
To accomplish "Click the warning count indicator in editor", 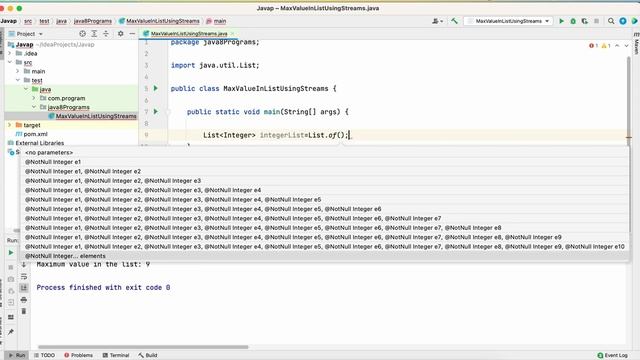I will [x=606, y=46].
